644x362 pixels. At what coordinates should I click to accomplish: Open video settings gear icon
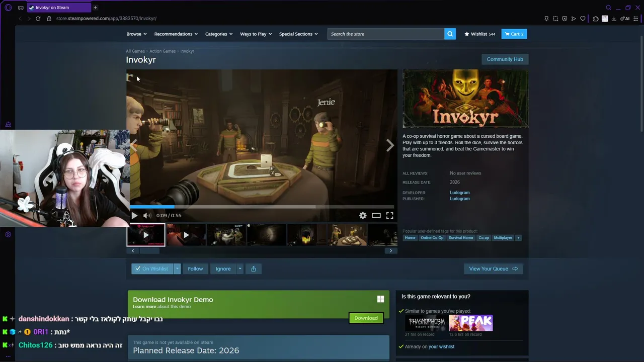coord(363,215)
